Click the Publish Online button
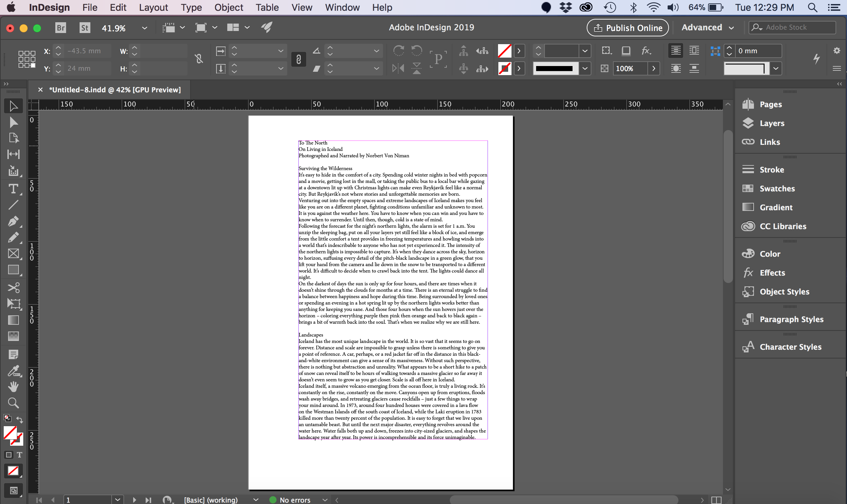847x504 pixels. (x=627, y=28)
